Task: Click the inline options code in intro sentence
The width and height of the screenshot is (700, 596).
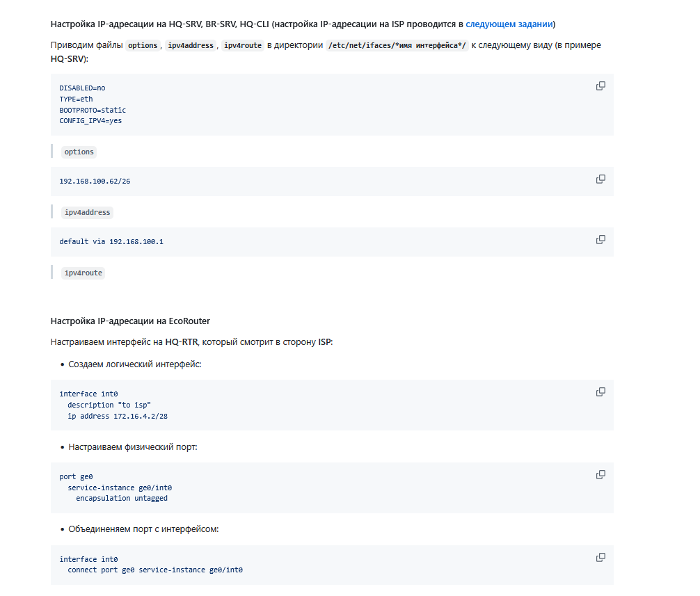Action: tap(143, 45)
